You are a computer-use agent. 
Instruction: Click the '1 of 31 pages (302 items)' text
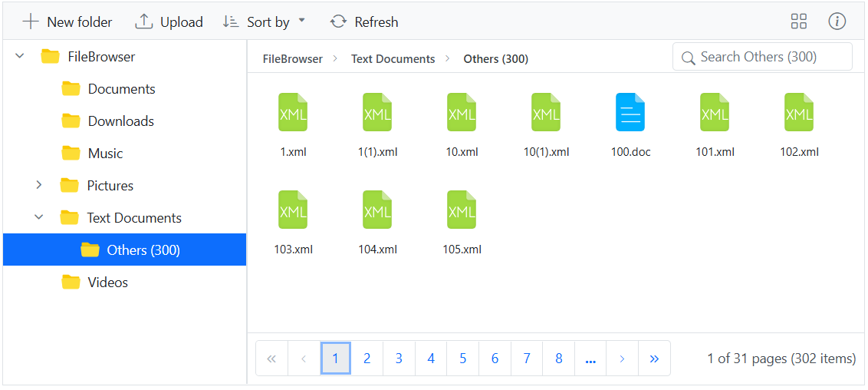(781, 359)
